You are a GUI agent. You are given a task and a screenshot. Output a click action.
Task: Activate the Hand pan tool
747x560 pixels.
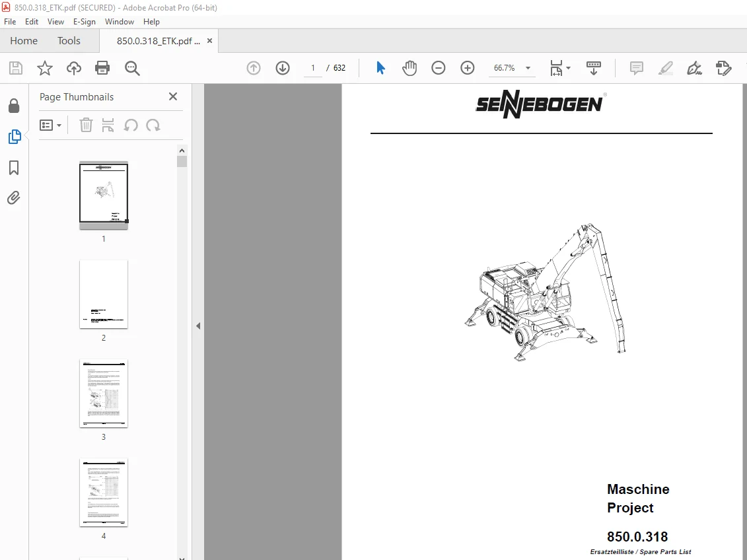[x=409, y=68]
